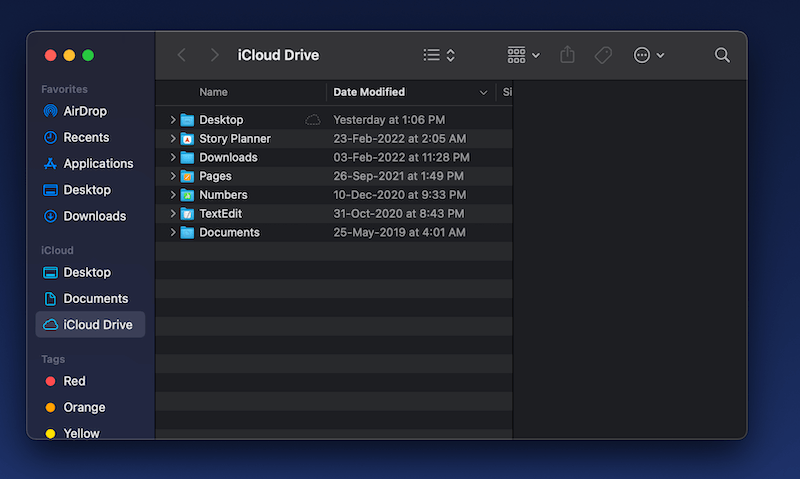Select the TextEdit folder icon
The height and width of the screenshot is (479, 800).
click(187, 214)
